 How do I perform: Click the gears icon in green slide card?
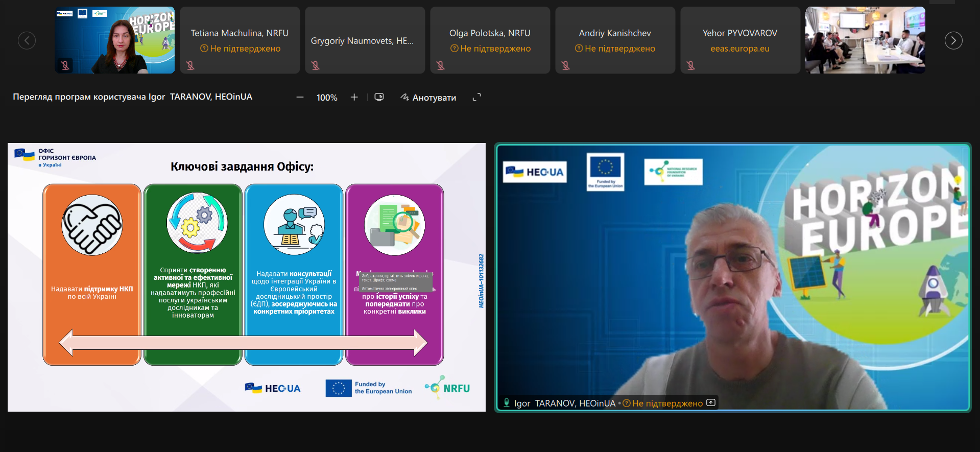tap(197, 223)
